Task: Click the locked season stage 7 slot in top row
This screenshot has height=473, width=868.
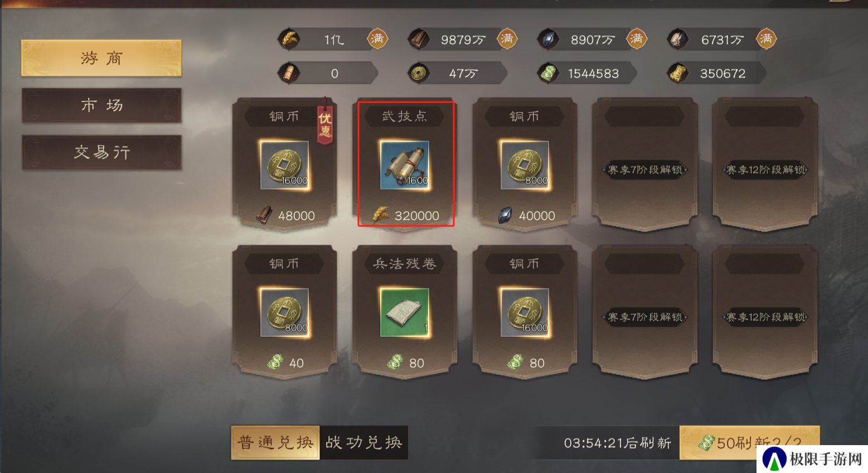Action: point(645,164)
